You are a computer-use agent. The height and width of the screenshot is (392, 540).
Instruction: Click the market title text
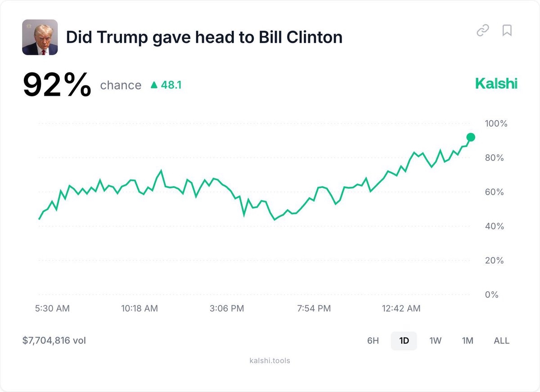pos(204,37)
